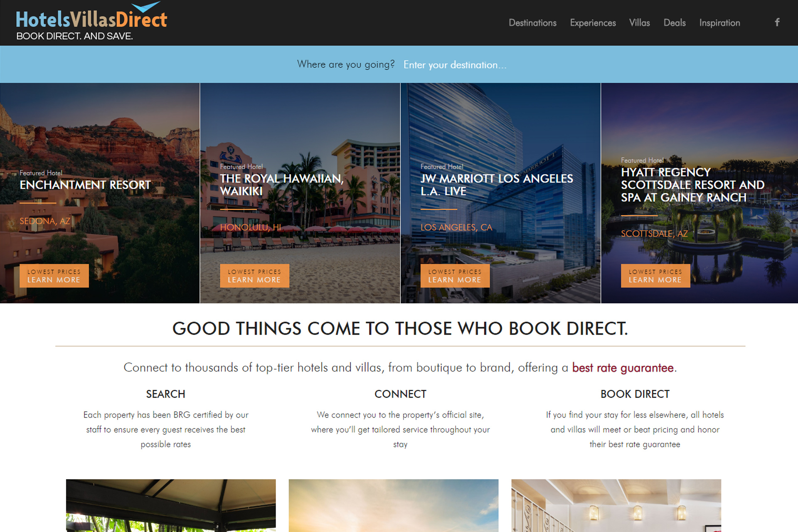Open Hyatt Regency Scottsdale Resort title

click(693, 185)
